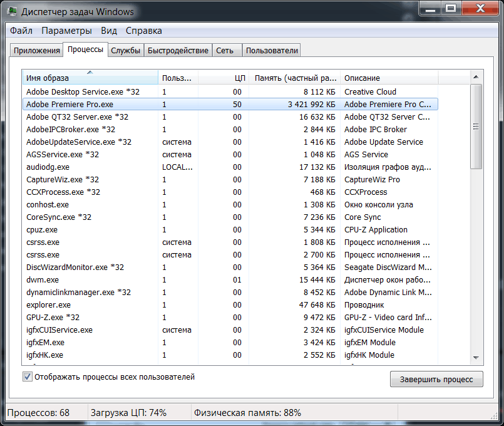The width and height of the screenshot is (504, 426).
Task: Select the audiodg.exe process
Action: click(230, 167)
